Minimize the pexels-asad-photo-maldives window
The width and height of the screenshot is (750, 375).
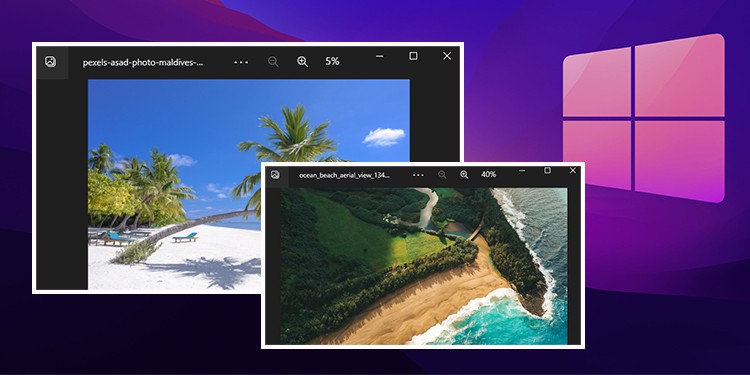380,56
